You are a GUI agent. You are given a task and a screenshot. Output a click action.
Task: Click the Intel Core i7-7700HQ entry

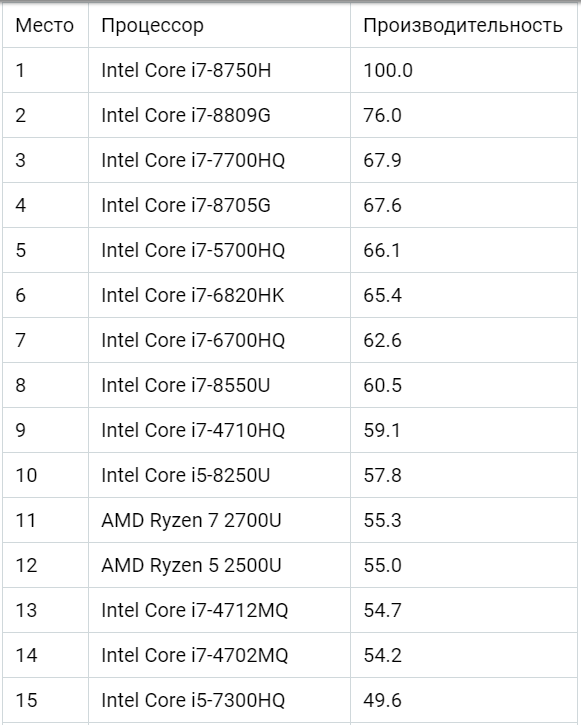219,160
